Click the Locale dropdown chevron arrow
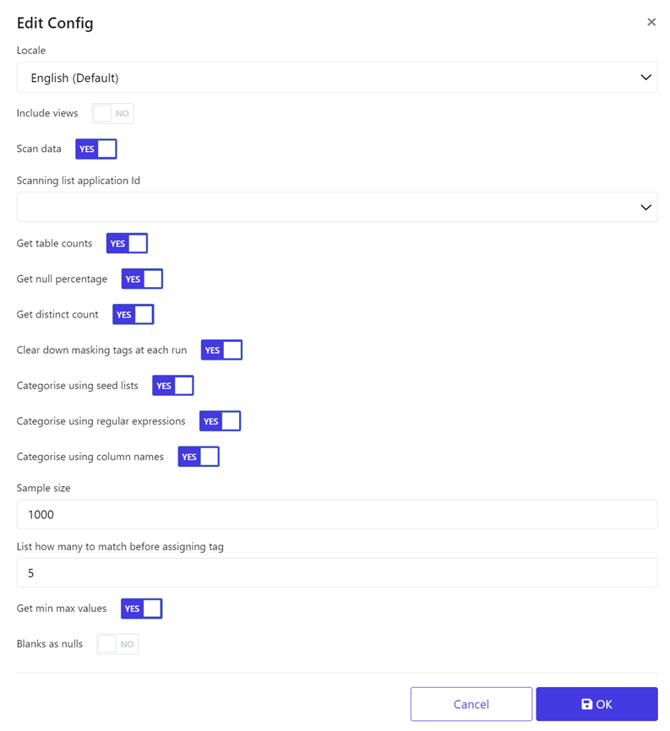The height and width of the screenshot is (731, 670). [x=645, y=77]
